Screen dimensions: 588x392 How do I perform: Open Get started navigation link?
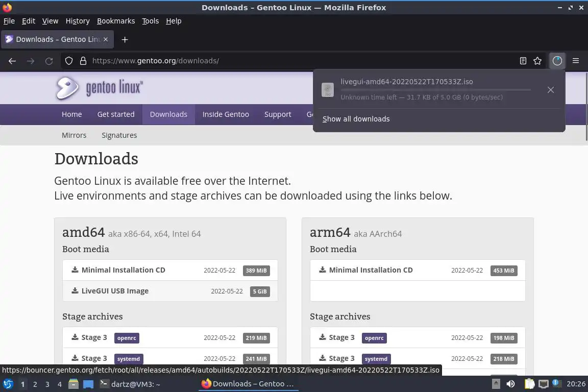[116, 114]
